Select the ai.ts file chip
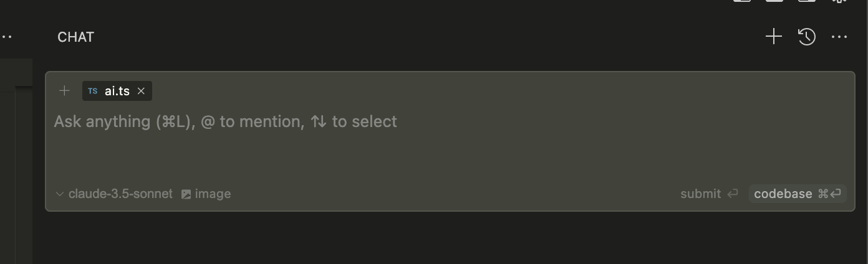 (x=117, y=91)
